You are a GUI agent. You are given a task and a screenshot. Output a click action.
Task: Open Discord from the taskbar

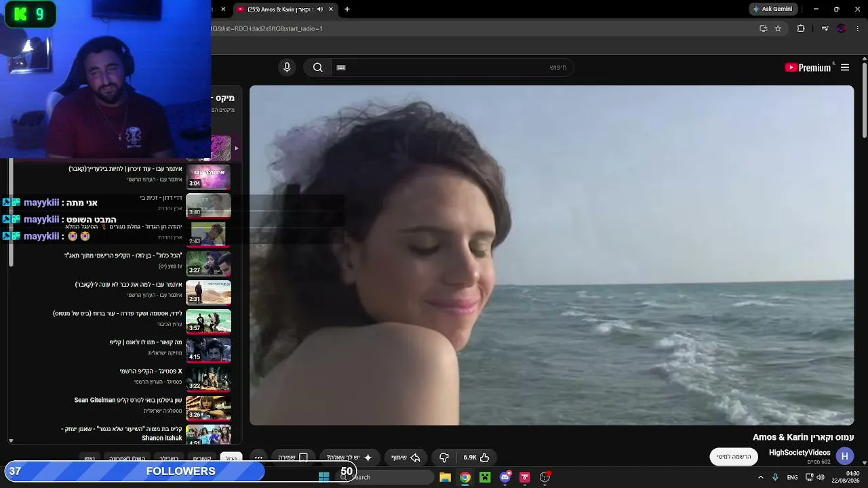click(x=505, y=477)
